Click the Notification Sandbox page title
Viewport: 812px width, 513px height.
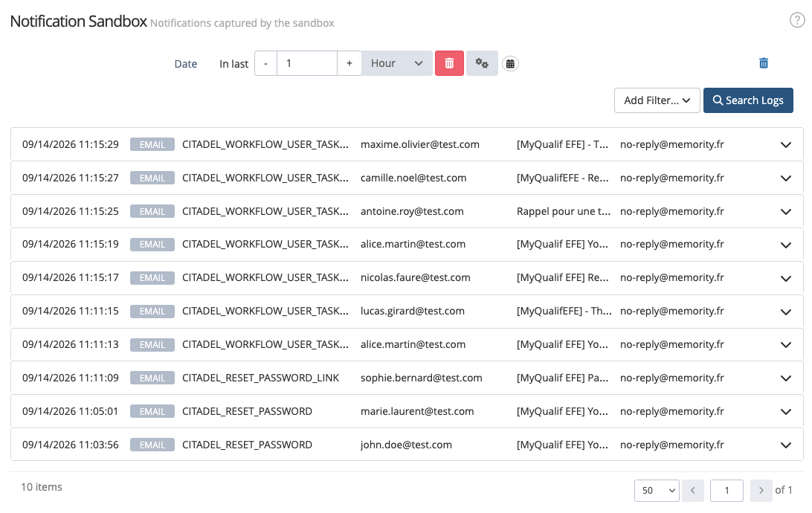pyautogui.click(x=79, y=22)
